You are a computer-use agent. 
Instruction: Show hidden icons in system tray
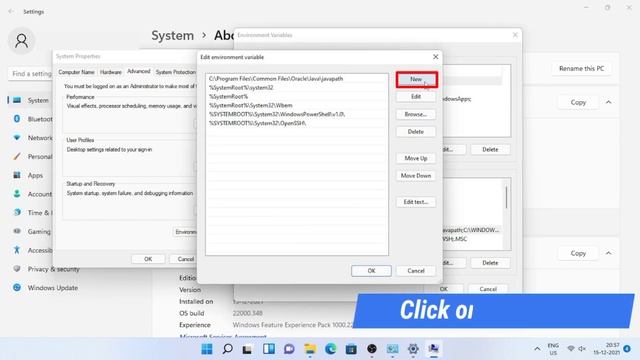click(x=537, y=349)
